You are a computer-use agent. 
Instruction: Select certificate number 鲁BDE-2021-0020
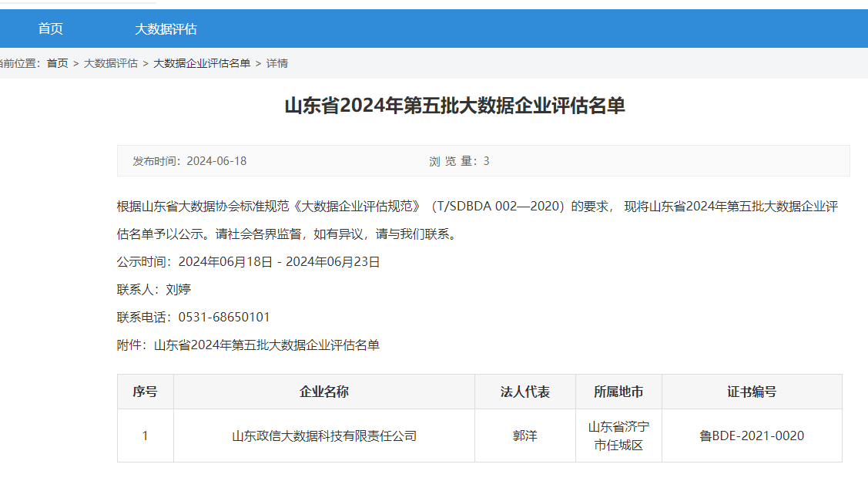tap(752, 436)
